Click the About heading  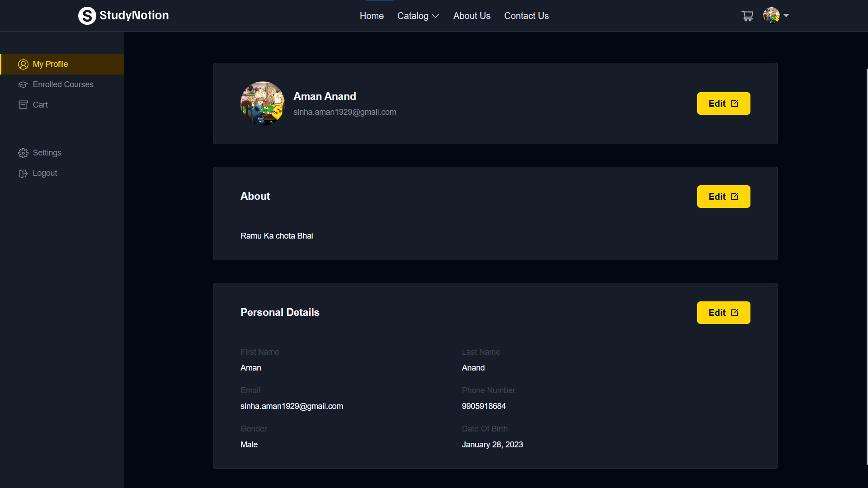pyautogui.click(x=255, y=196)
